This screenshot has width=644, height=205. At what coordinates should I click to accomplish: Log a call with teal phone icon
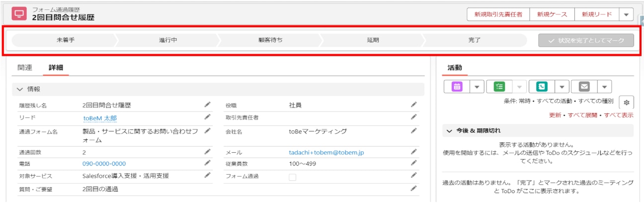(x=542, y=87)
